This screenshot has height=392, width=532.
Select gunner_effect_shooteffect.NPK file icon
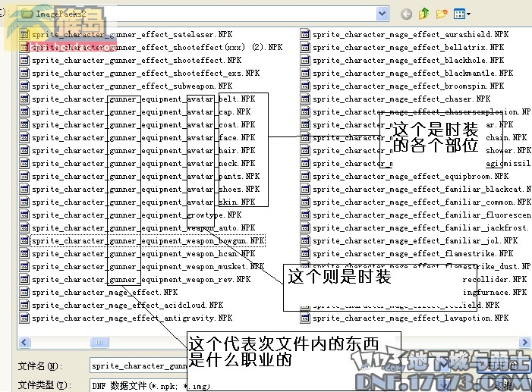[x=24, y=60]
